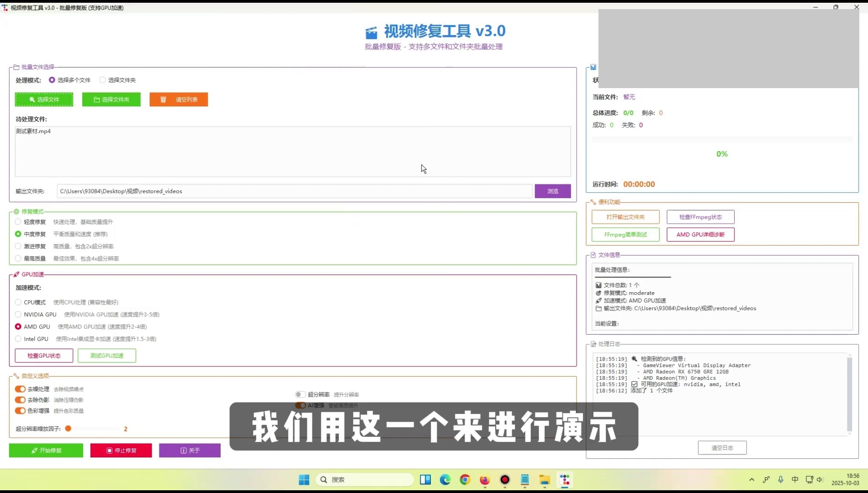Enable the 超分辨率 super-resolution switch
The width and height of the screenshot is (868, 493).
point(300,394)
